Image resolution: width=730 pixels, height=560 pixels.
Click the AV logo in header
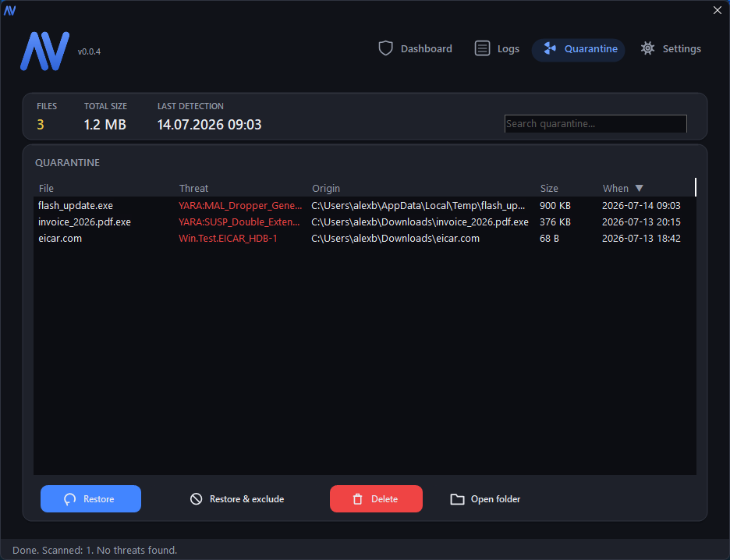[44, 51]
